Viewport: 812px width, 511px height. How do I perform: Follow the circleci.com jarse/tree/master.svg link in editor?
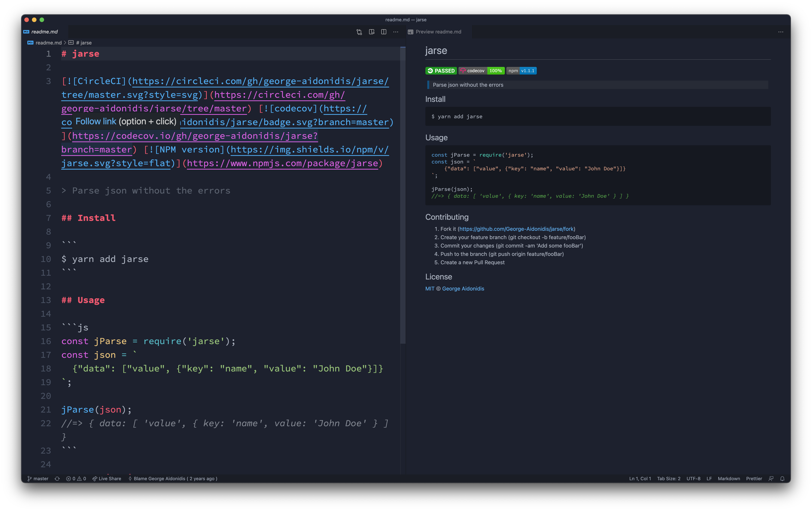click(x=260, y=81)
